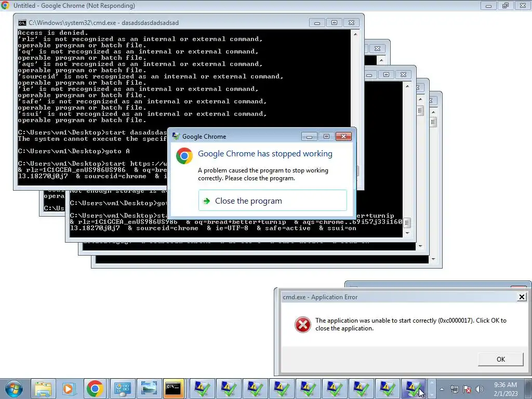The height and width of the screenshot is (399, 532).
Task: Open the clock showing 9:36 AM
Action: point(506,389)
